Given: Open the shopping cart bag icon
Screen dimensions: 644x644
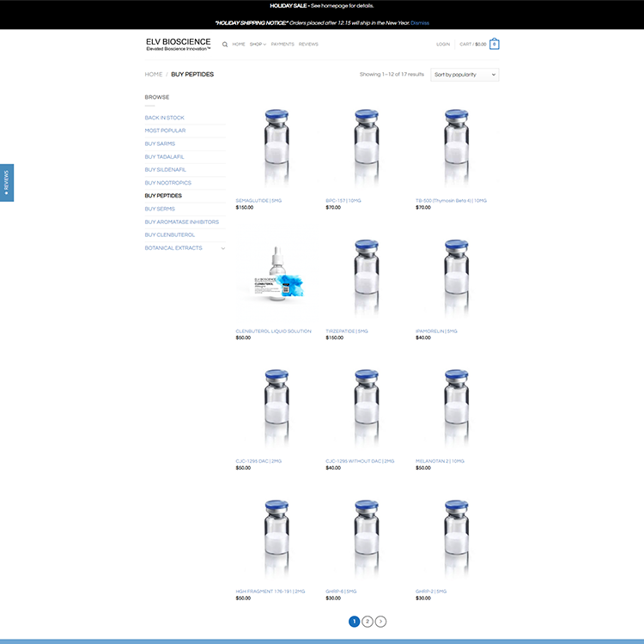Looking at the screenshot, I should pyautogui.click(x=495, y=44).
